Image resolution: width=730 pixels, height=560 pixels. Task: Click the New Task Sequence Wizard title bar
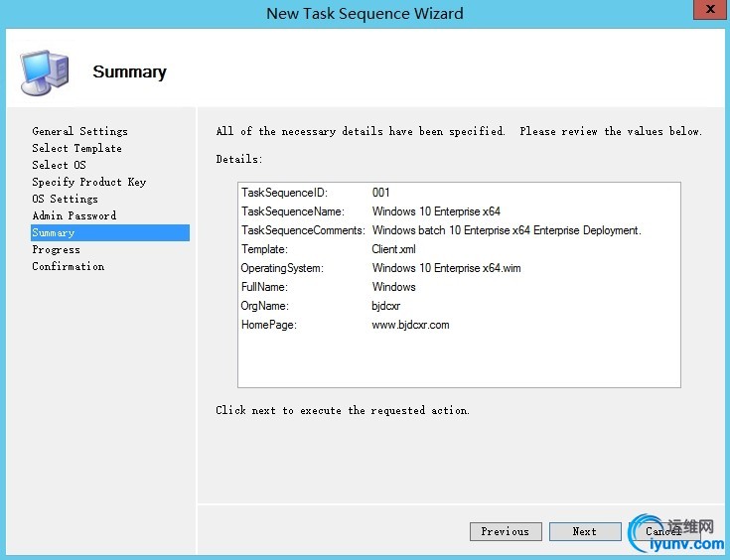point(365,13)
